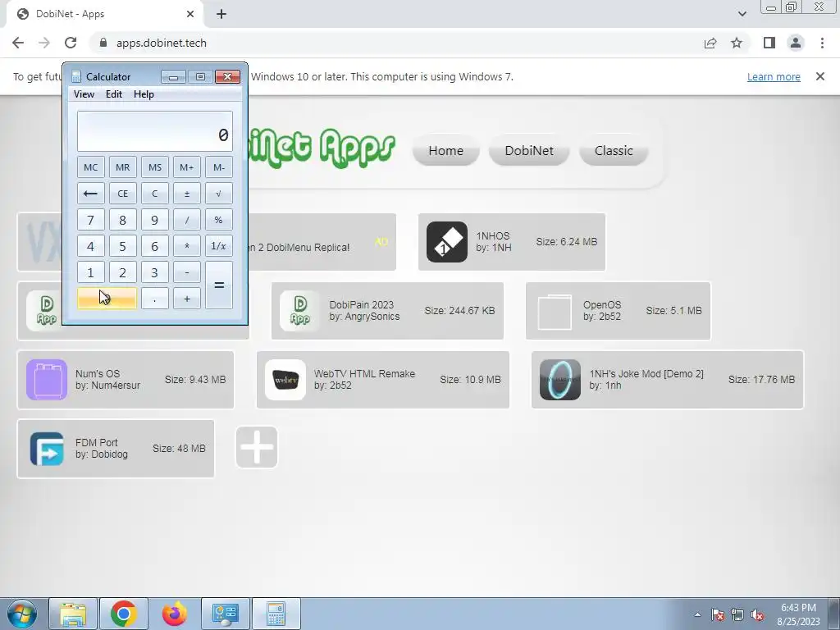The width and height of the screenshot is (840, 630).
Task: Click Calculator percent button
Action: [219, 220]
